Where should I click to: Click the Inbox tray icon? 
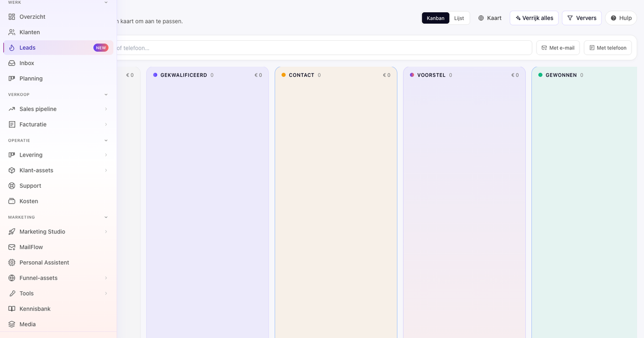(12, 63)
